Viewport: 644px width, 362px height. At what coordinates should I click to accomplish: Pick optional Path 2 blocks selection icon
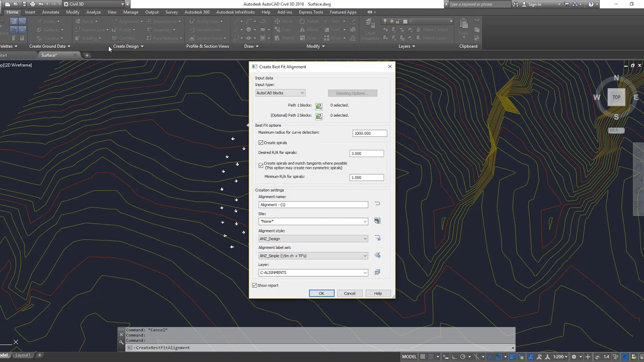coord(318,116)
